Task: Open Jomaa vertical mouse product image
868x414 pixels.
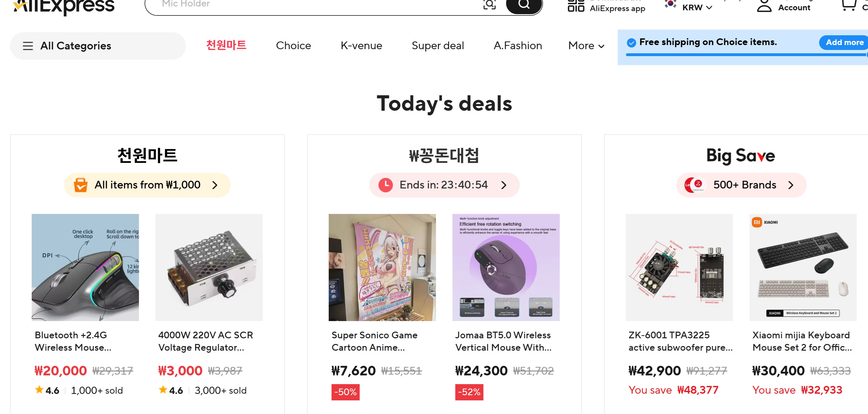Action: coord(506,267)
